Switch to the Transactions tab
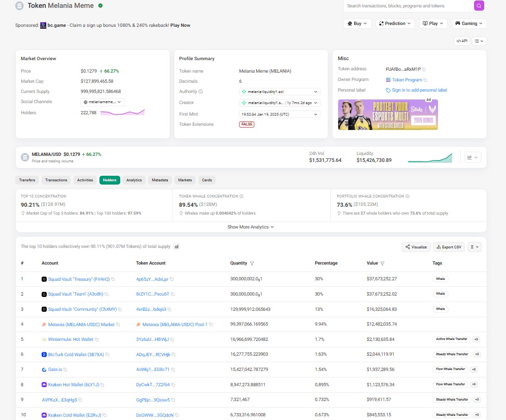This screenshot has height=420, width=506. [x=56, y=180]
